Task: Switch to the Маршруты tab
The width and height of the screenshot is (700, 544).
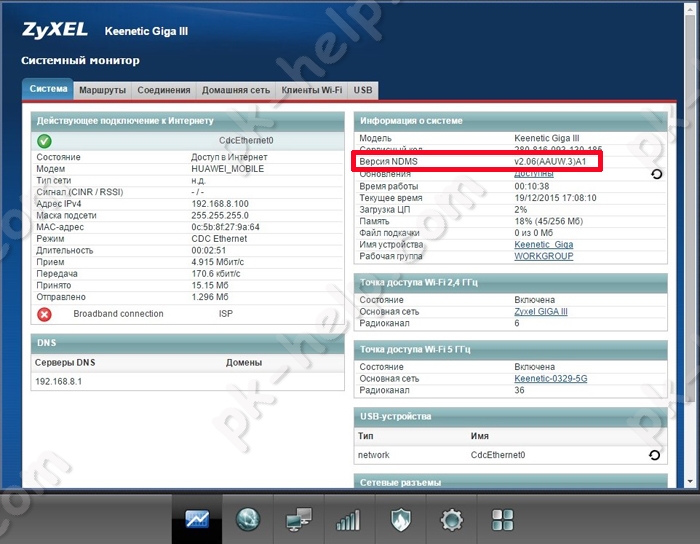Action: [102, 90]
